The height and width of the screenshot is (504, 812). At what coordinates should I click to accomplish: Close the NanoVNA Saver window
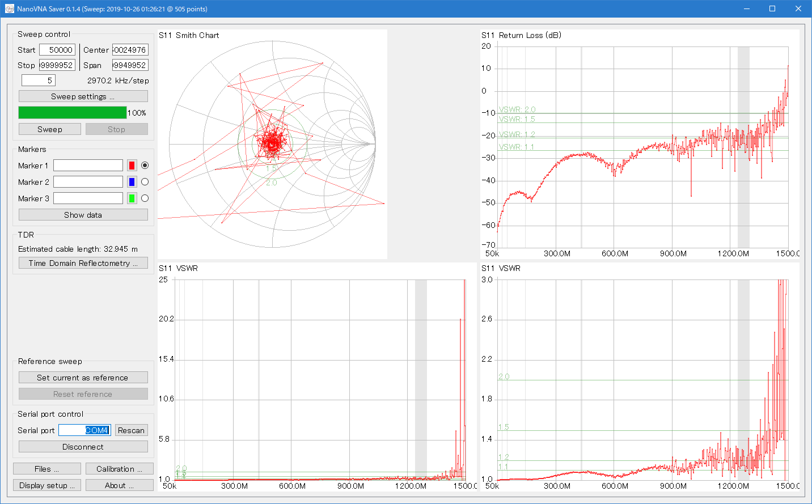click(798, 9)
